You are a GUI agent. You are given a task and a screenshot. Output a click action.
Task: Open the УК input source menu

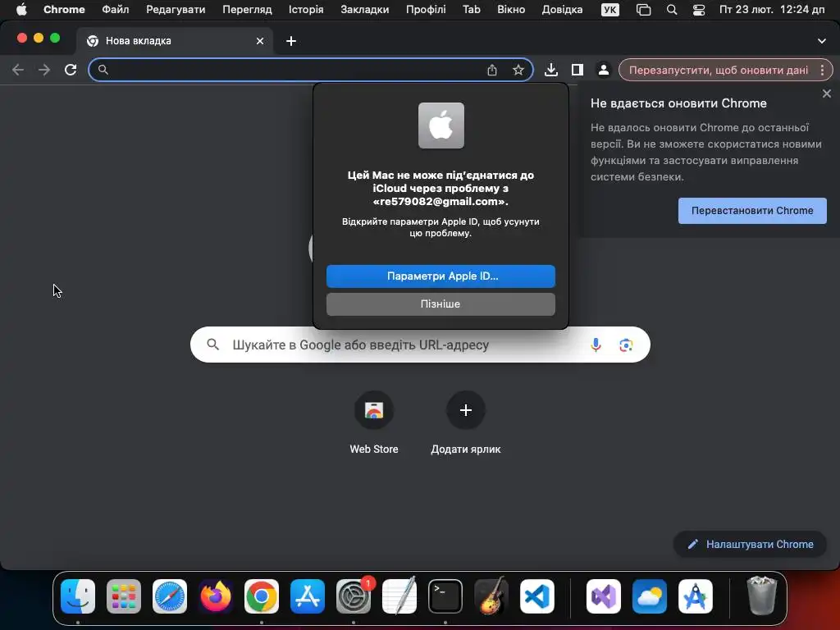pyautogui.click(x=609, y=10)
